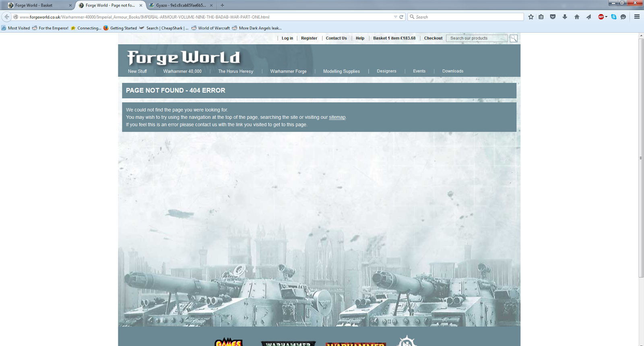Click the Log in link
644x346 pixels.
point(287,38)
